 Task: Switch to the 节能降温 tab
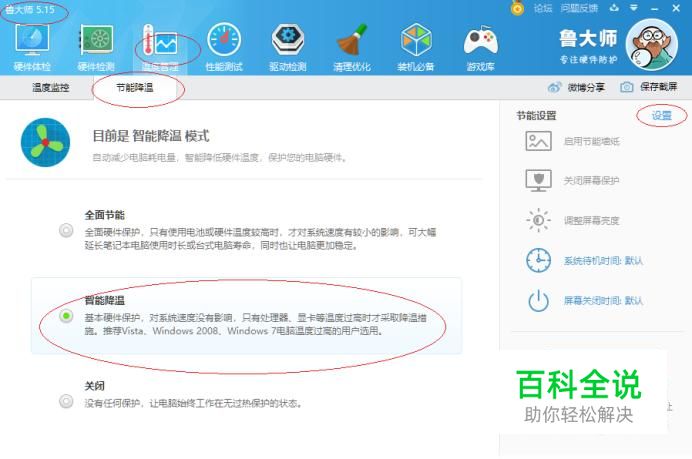click(x=135, y=87)
